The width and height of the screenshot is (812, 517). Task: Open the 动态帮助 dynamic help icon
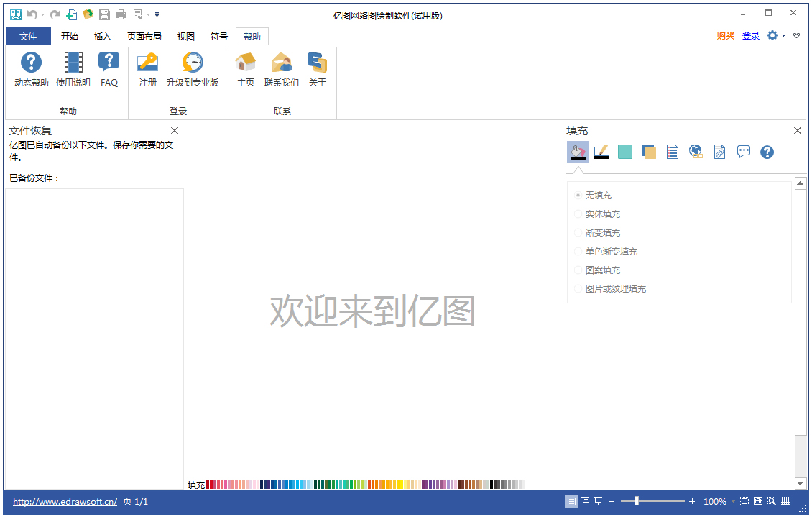pos(31,63)
